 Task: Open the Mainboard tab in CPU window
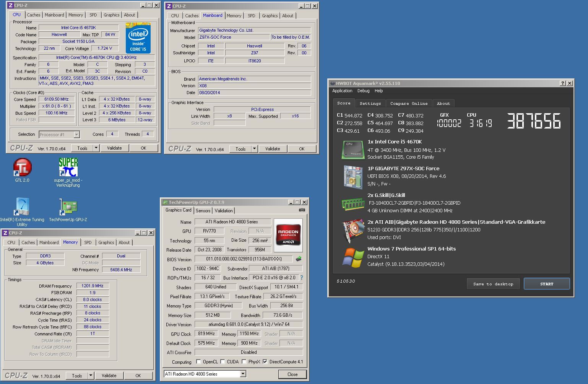[54, 15]
